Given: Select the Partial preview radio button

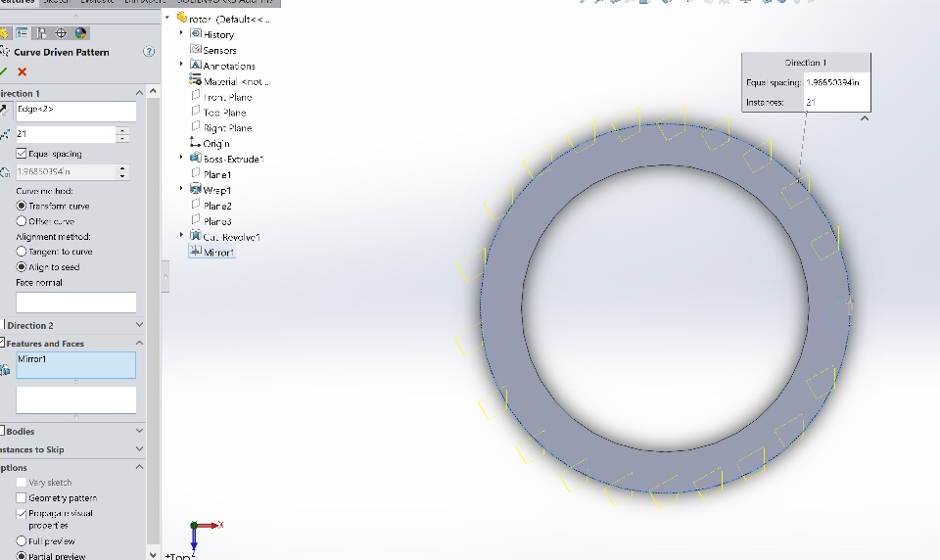Looking at the screenshot, I should [x=22, y=556].
